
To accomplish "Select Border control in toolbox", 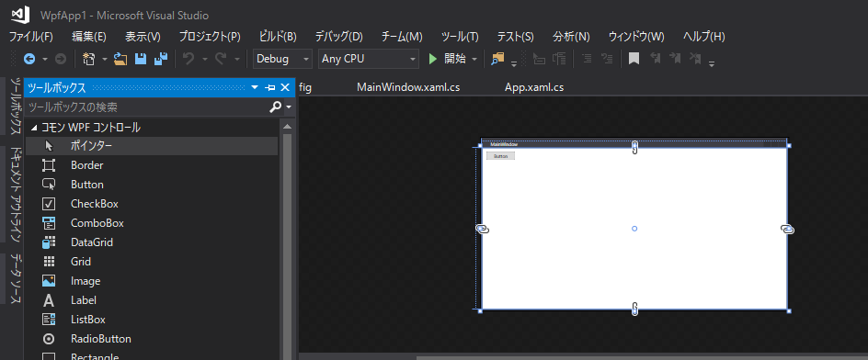I will 151,165.
